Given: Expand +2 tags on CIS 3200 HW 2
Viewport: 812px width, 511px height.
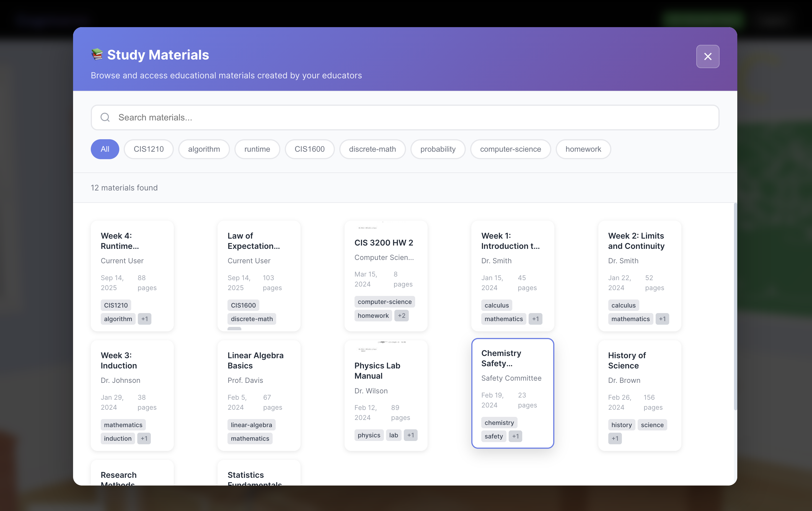Looking at the screenshot, I should click(401, 316).
